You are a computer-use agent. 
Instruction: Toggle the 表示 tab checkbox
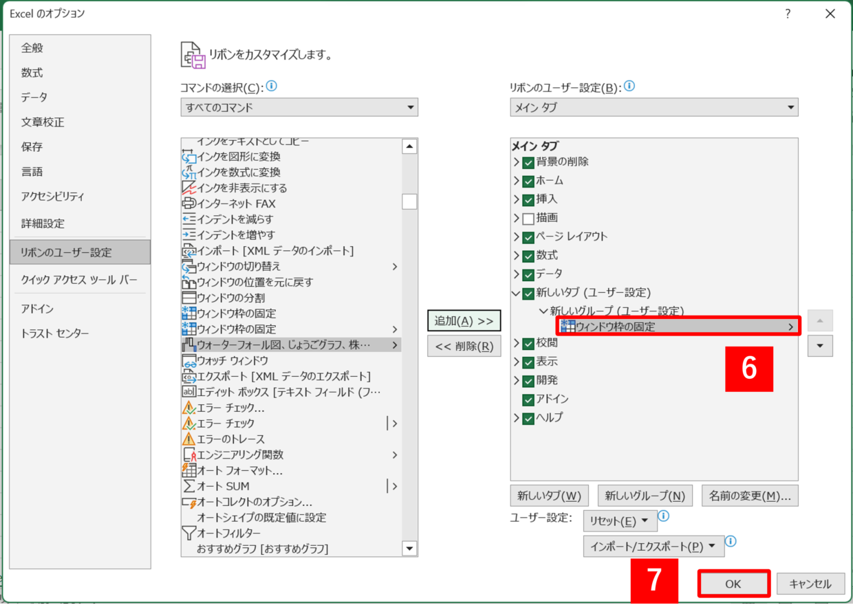pyautogui.click(x=528, y=362)
